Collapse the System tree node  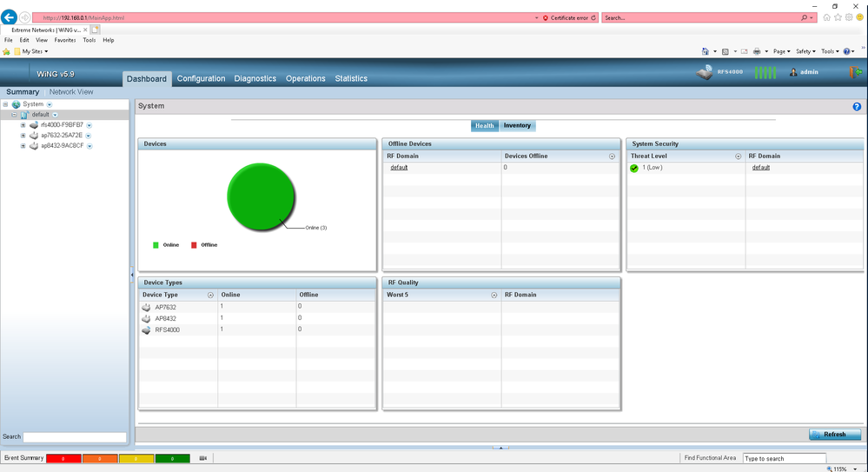(5, 104)
